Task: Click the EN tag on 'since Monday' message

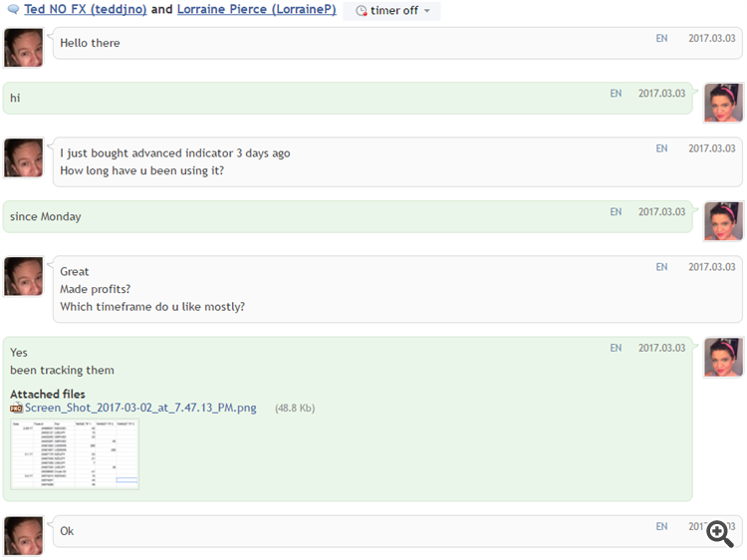Action: pos(616,212)
